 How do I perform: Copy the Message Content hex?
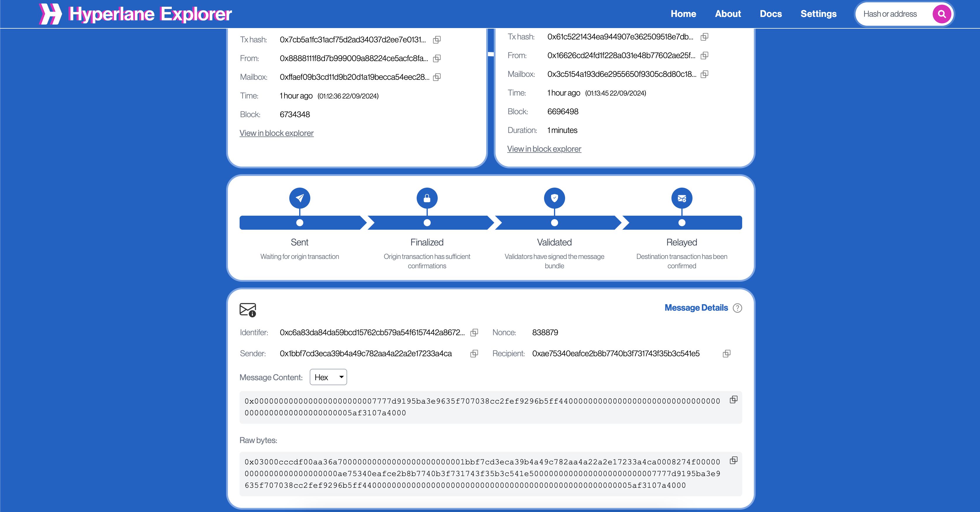(733, 399)
